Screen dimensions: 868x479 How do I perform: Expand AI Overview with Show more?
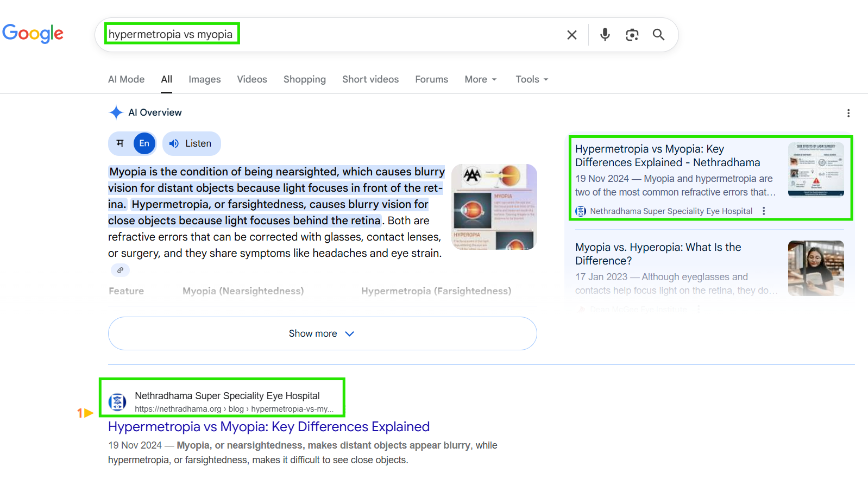click(322, 333)
